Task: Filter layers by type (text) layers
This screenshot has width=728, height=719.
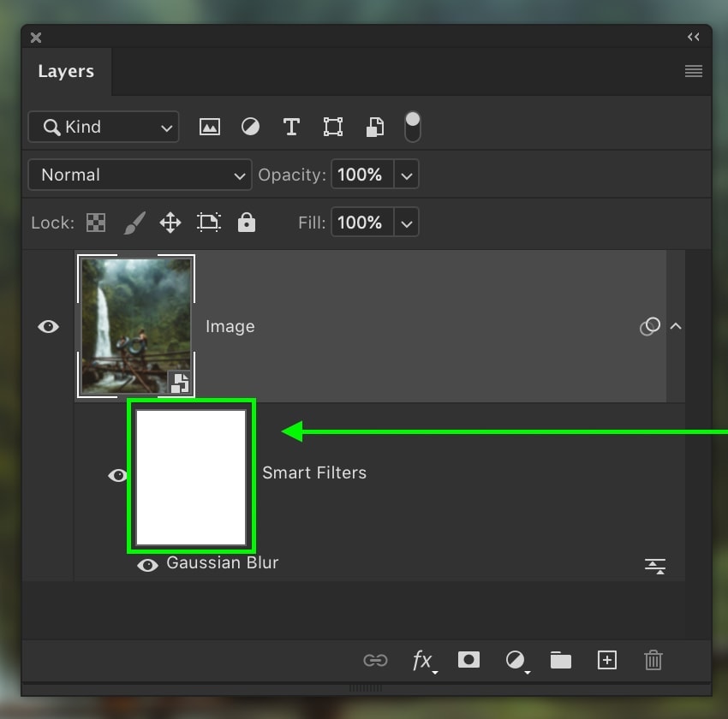Action: pyautogui.click(x=291, y=127)
